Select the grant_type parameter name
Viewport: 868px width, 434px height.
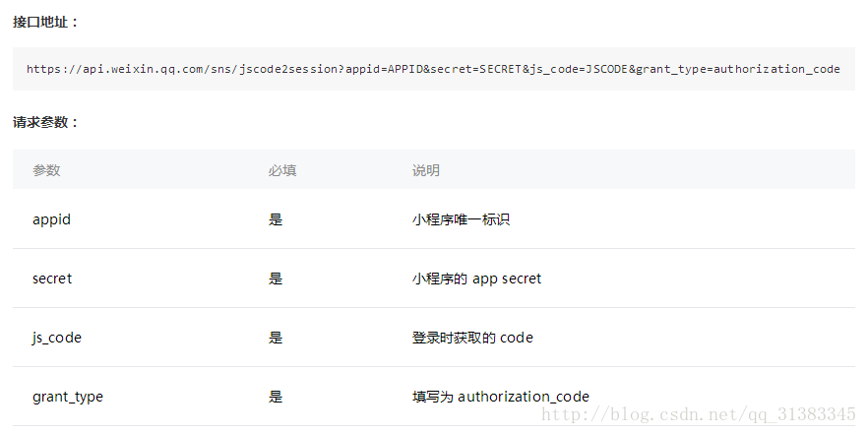[x=68, y=397]
